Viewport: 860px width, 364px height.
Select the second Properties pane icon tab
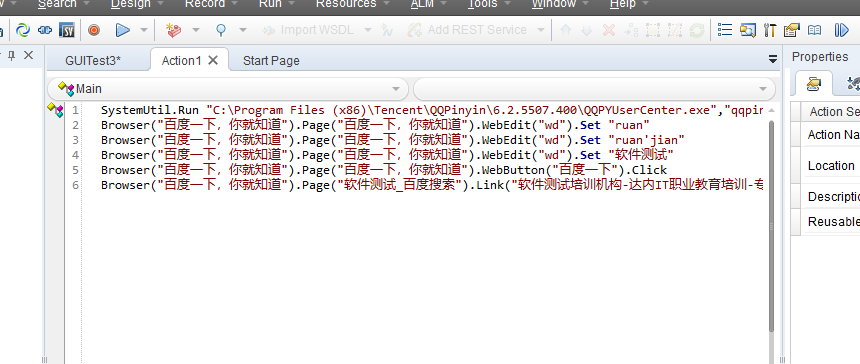[853, 83]
